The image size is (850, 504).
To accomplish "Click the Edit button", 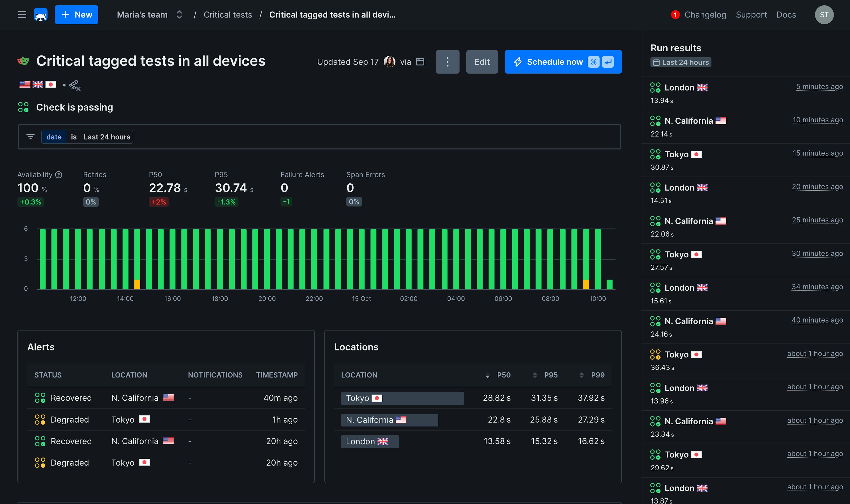I will pos(482,62).
